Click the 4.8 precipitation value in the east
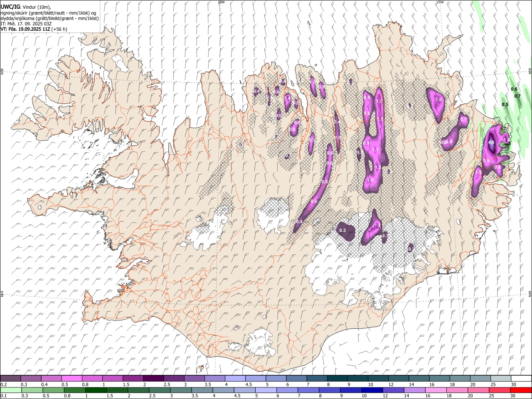Viewport: 532px width, 399px height. pos(491,143)
